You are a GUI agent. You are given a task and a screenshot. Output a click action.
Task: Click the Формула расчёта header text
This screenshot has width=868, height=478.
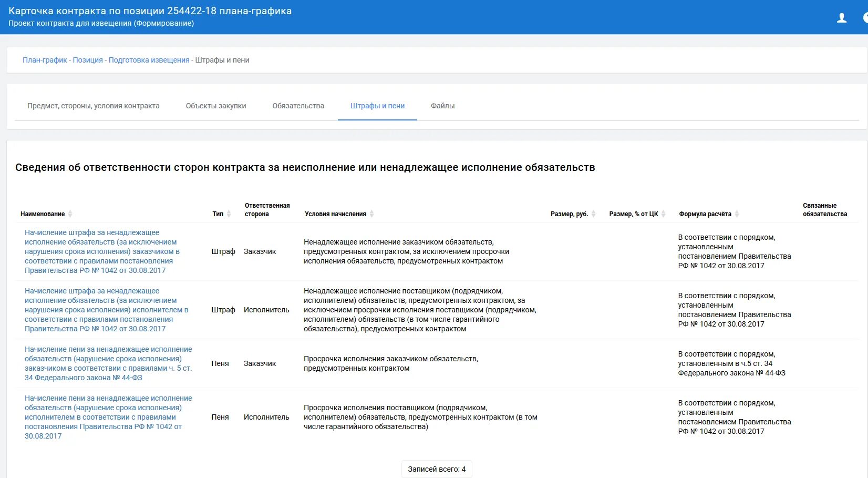(705, 214)
